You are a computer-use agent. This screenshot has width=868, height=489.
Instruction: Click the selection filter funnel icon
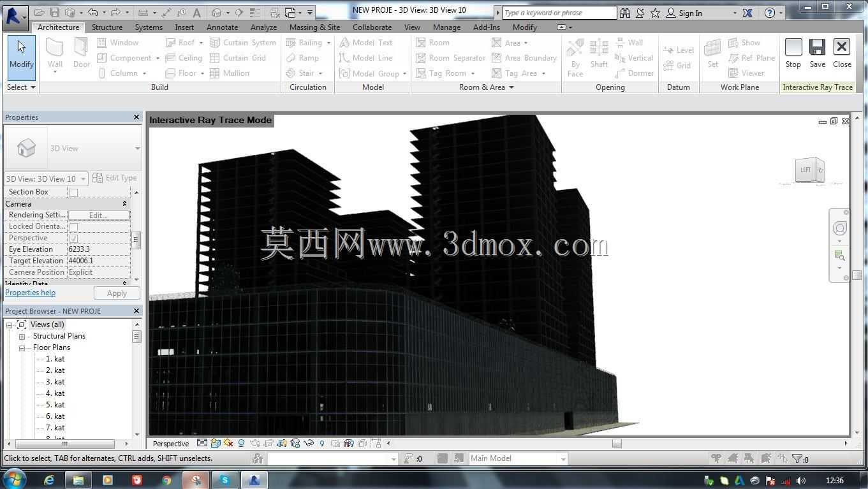click(797, 458)
